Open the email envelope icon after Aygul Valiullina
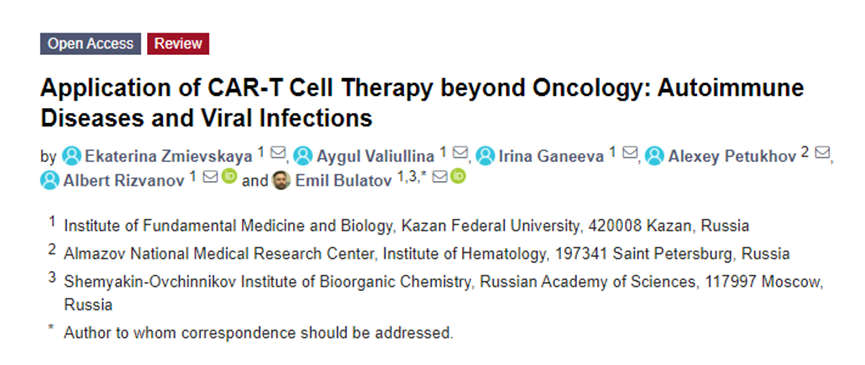865x365 pixels. [460, 153]
